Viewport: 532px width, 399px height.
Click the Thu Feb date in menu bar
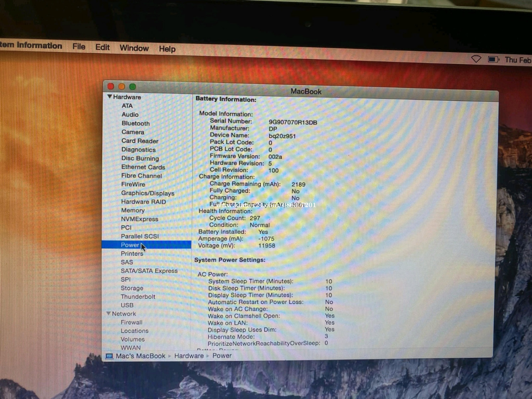[x=518, y=60]
